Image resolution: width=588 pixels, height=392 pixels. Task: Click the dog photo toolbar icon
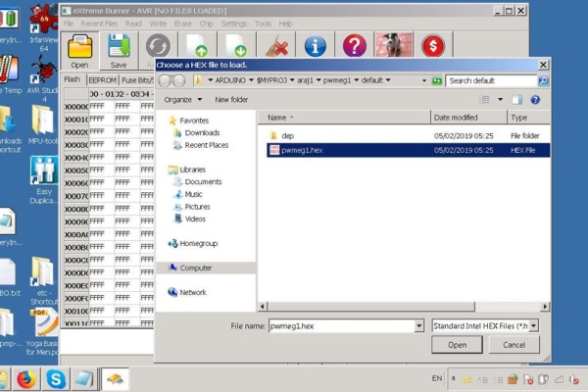pos(394,45)
